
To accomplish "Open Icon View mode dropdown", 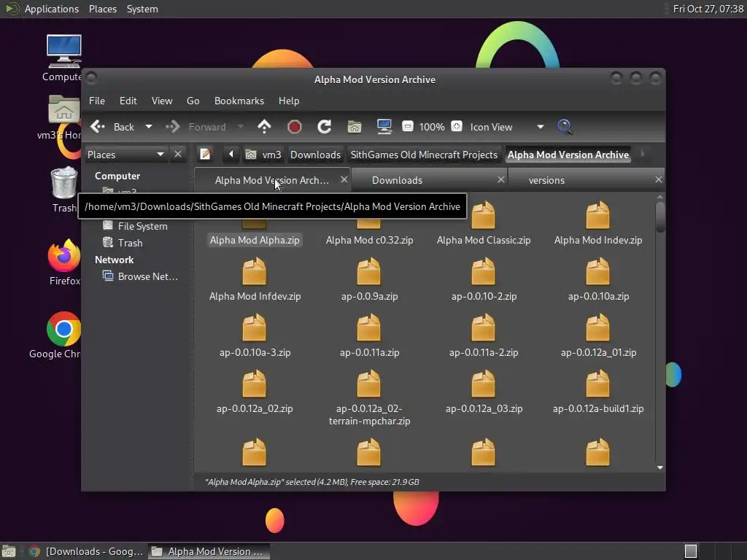I will (x=508, y=127).
